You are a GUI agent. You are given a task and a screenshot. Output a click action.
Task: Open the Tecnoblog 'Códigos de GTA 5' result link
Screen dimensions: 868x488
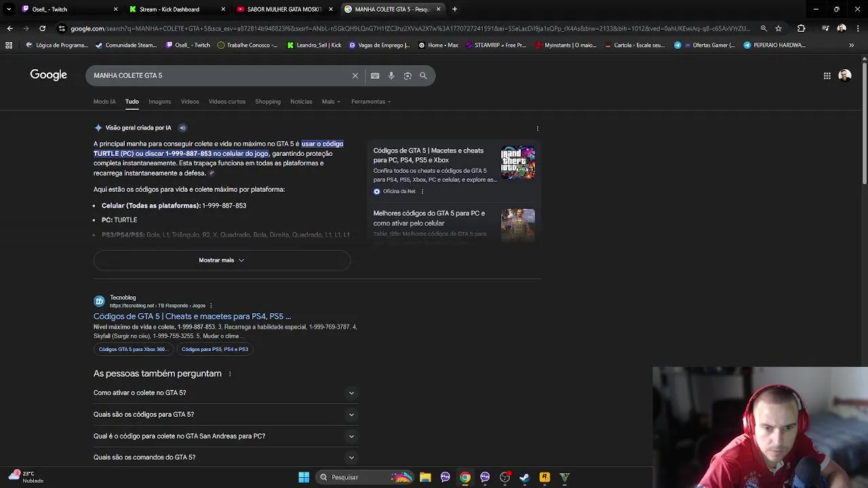point(192,317)
